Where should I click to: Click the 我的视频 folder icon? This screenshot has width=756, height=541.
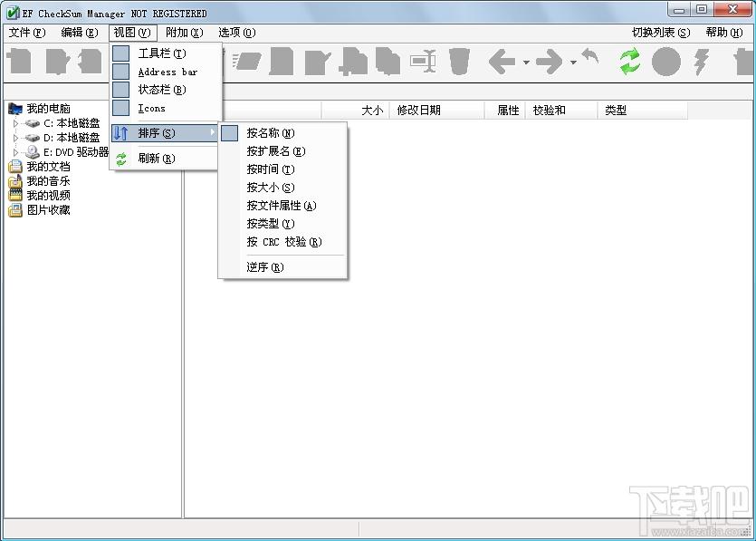click(x=15, y=195)
